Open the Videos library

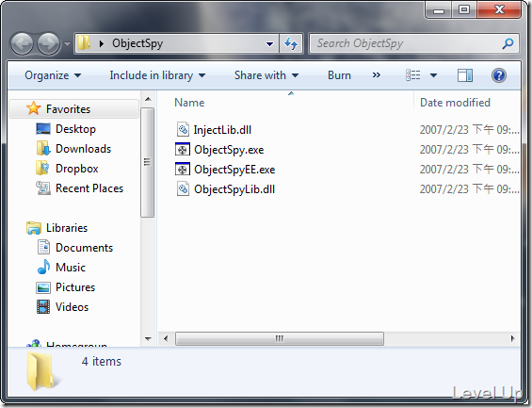72,307
